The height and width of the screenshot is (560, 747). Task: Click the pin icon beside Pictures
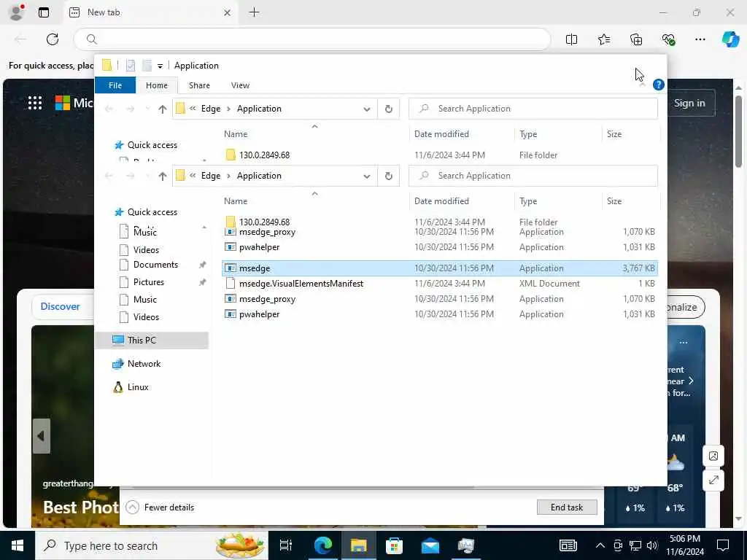point(203,282)
